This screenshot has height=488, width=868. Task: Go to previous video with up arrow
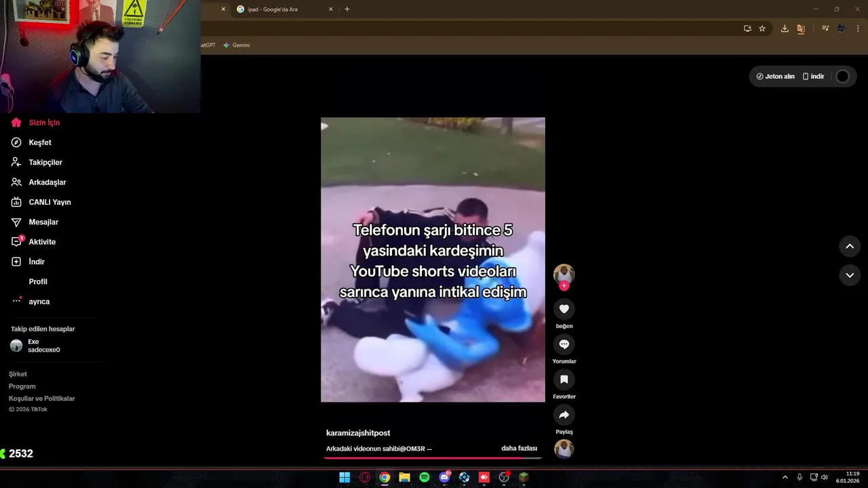coord(850,246)
